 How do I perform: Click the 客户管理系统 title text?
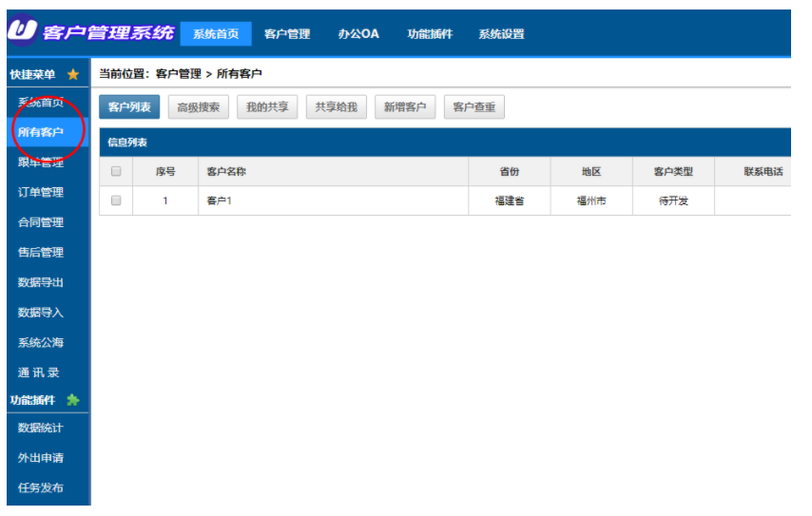coord(108,32)
